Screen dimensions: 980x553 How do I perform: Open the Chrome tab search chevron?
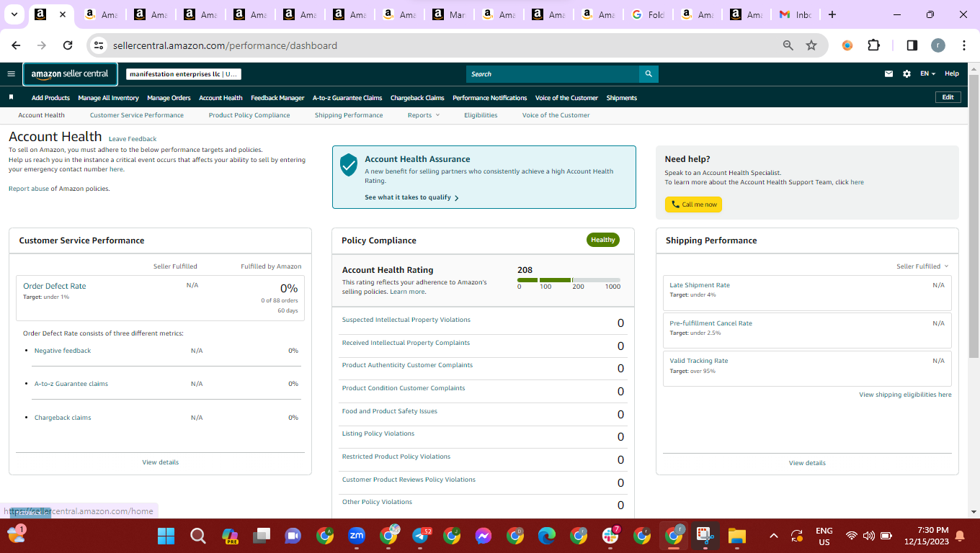[14, 14]
